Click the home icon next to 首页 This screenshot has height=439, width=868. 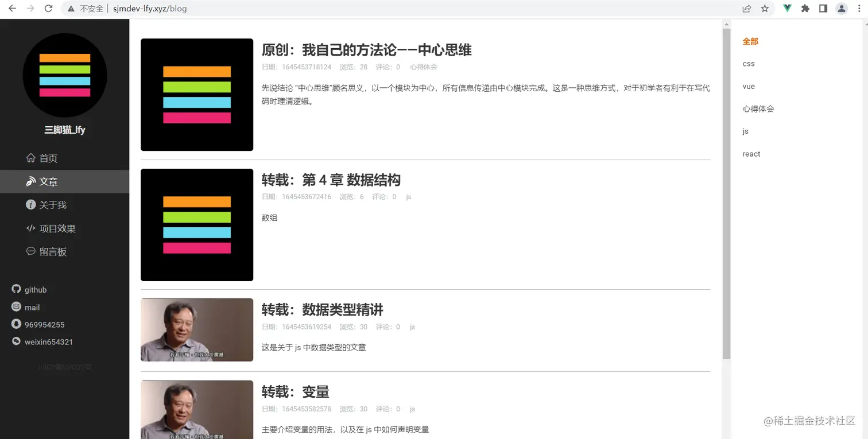click(x=31, y=158)
